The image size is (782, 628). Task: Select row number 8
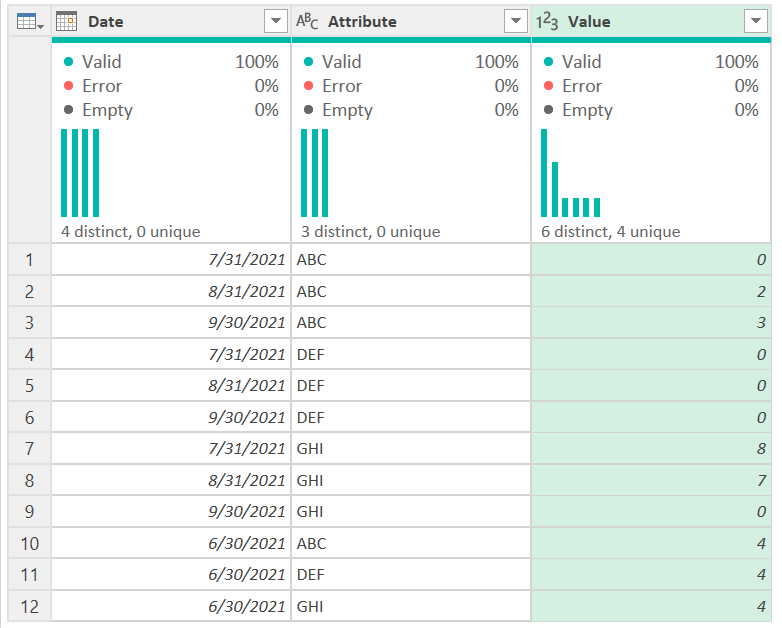click(x=29, y=480)
